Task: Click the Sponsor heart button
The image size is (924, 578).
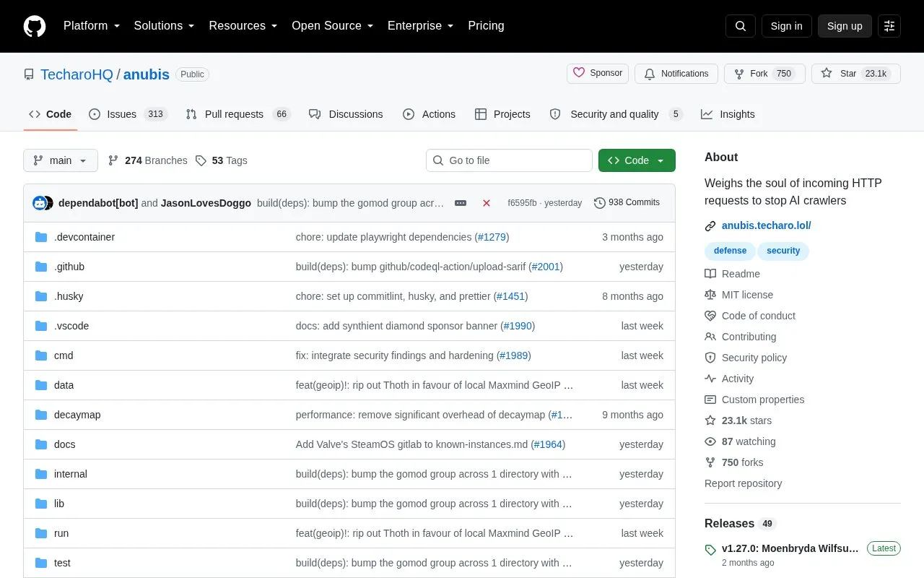Action: [x=598, y=74]
